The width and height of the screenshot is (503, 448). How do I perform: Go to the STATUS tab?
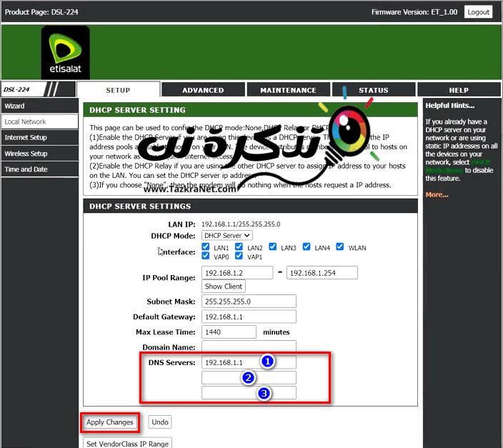click(374, 90)
